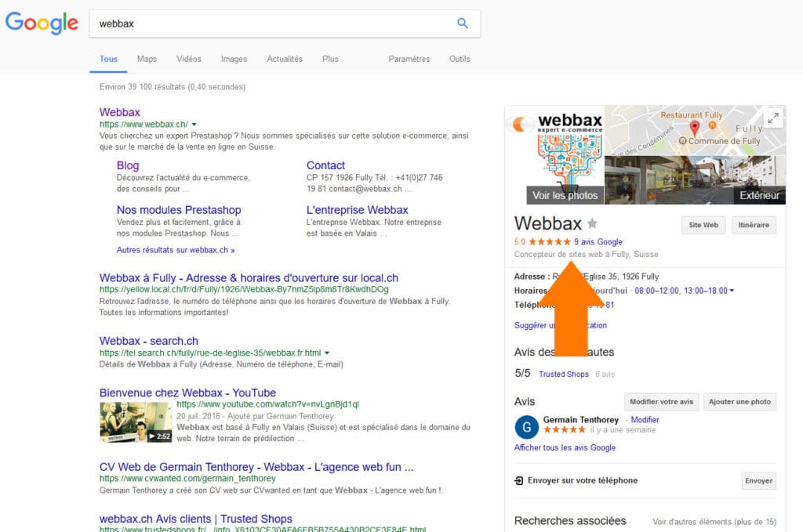Click the Google logo
Viewport: 803px width, 532px height.
42,23
